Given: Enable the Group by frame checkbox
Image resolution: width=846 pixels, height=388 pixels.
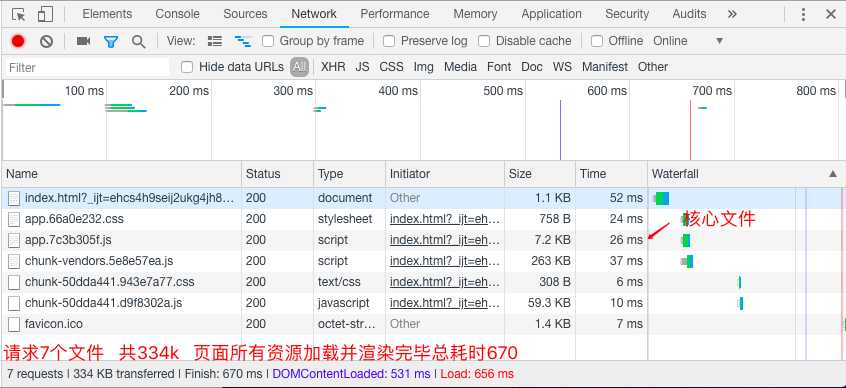Looking at the screenshot, I should [268, 41].
